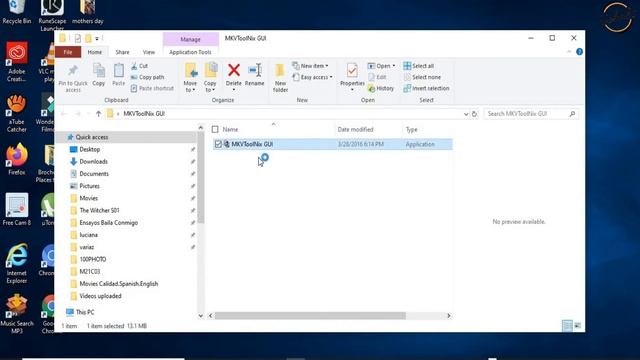Open the File tab
The height and width of the screenshot is (360, 640).
pyautogui.click(x=68, y=52)
